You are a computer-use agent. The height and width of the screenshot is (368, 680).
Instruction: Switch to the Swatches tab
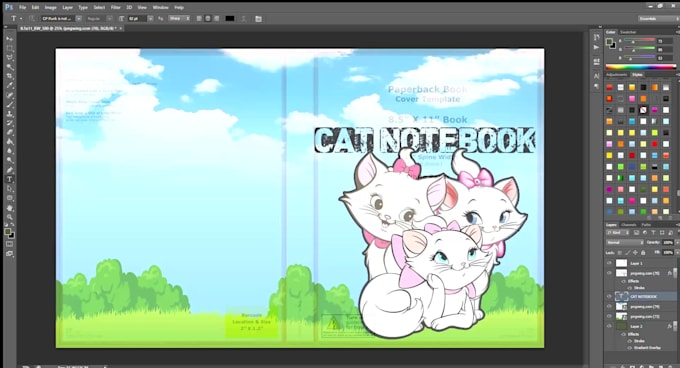pos(628,32)
